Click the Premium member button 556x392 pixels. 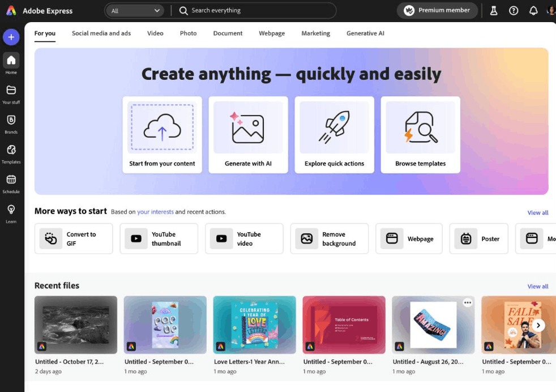[x=437, y=10]
